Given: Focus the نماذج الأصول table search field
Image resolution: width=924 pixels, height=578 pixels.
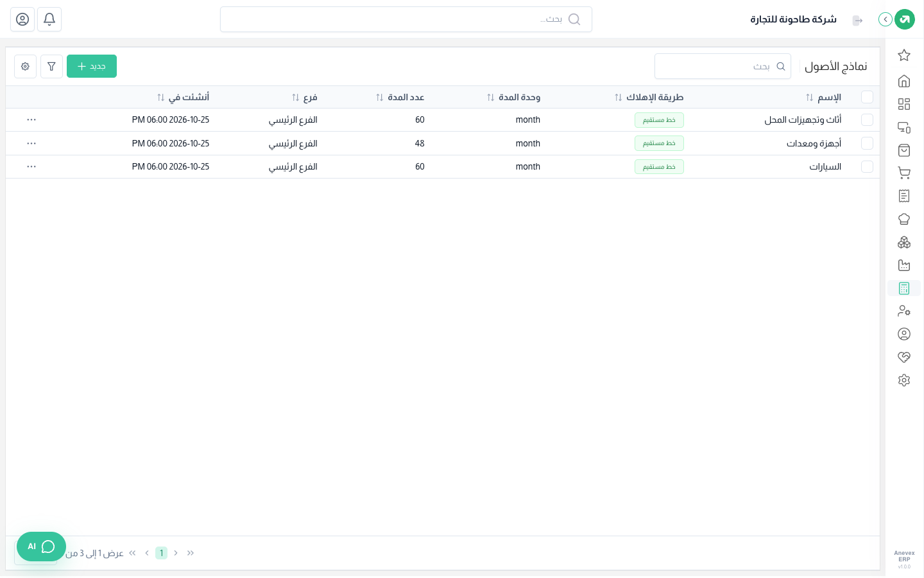Looking at the screenshot, I should pyautogui.click(x=723, y=66).
